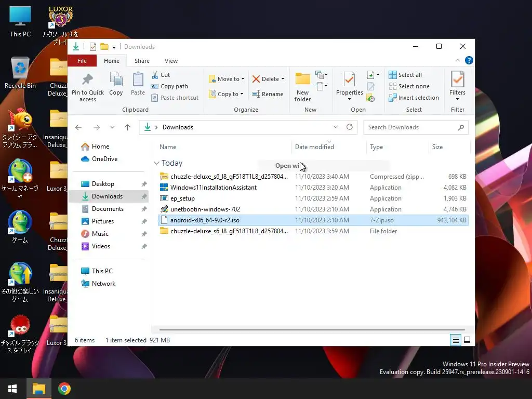Click the Edit icon in Open group

(371, 87)
